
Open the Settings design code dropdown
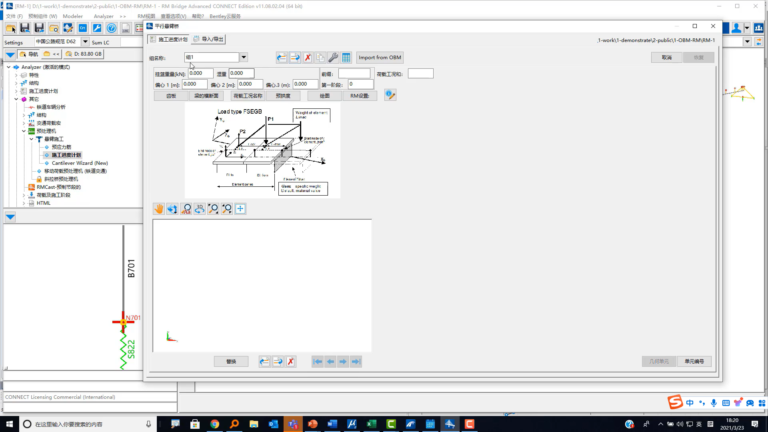tap(85, 42)
